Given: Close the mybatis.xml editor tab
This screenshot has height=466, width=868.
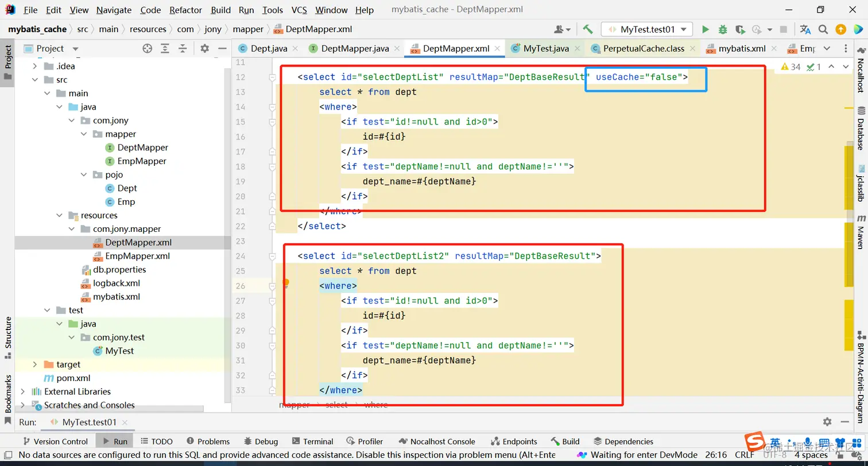Looking at the screenshot, I should tap(774, 49).
